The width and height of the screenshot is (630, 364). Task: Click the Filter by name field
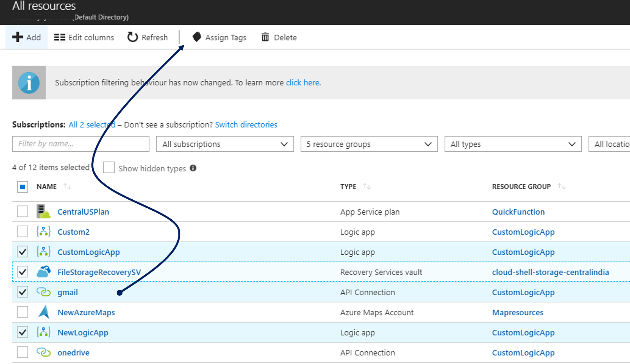81,144
